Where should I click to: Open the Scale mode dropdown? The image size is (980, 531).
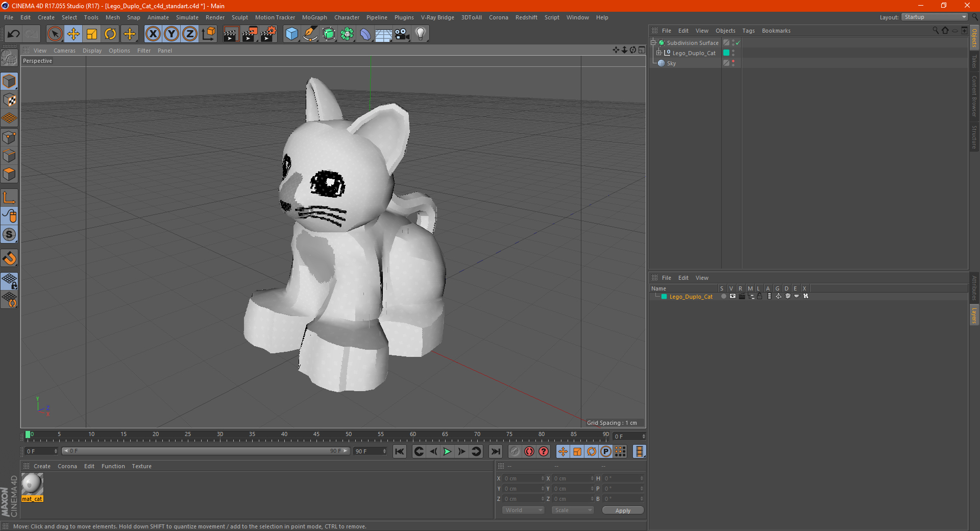click(x=573, y=510)
